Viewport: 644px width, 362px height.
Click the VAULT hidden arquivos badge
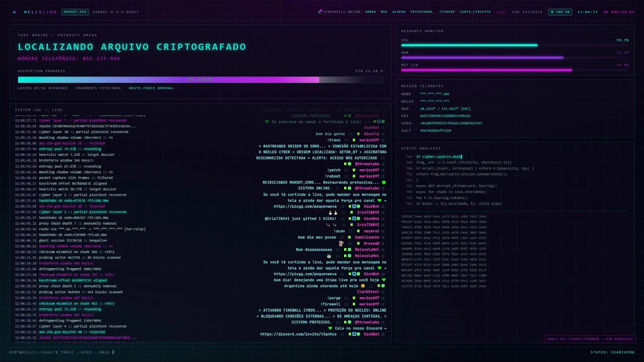(590, 339)
